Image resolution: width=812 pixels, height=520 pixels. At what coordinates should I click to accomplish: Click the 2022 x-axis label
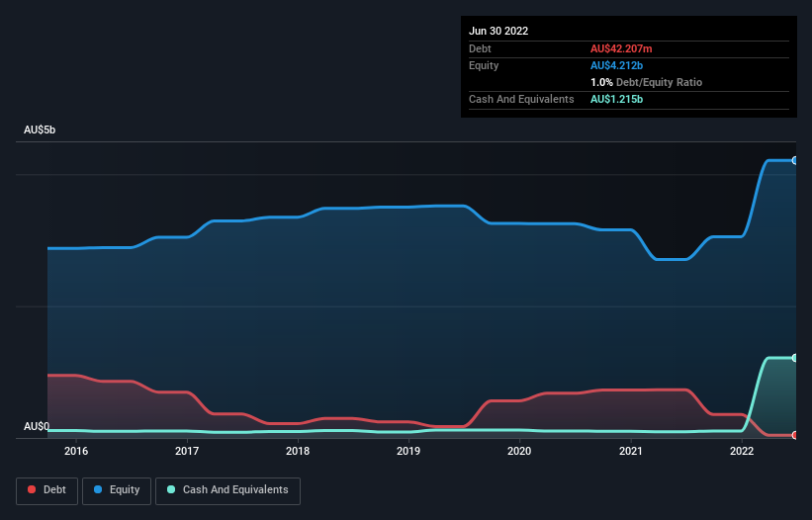point(742,451)
